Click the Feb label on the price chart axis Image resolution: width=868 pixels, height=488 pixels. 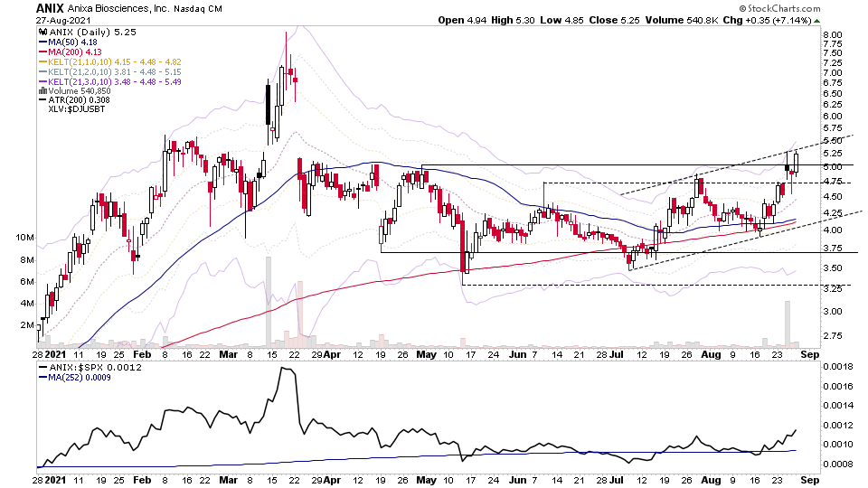142,354
